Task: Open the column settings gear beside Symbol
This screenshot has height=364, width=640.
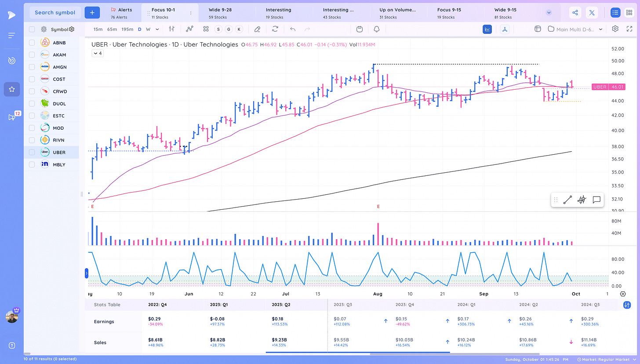Action: click(x=72, y=29)
